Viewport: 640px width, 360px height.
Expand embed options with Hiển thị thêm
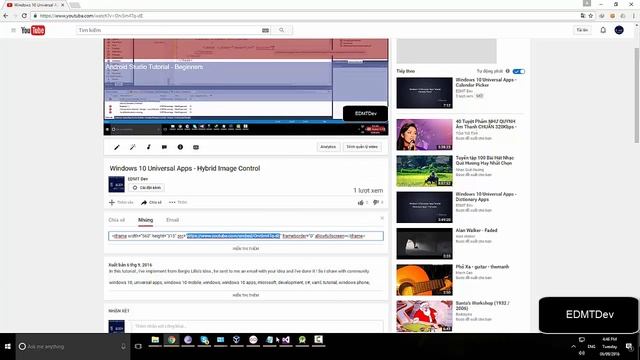click(x=246, y=249)
